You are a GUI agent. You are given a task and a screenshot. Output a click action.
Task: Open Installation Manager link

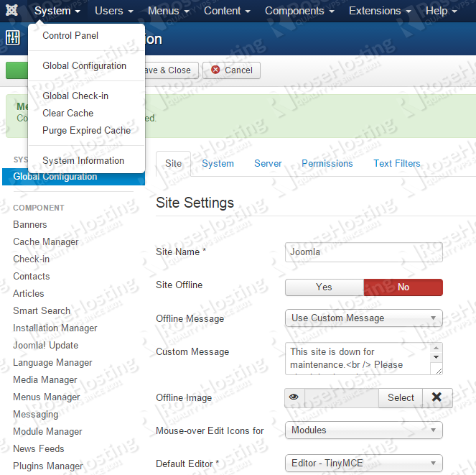click(55, 328)
